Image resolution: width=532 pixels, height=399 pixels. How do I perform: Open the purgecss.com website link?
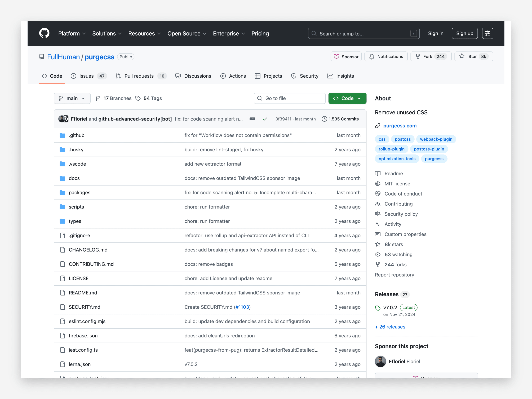pyautogui.click(x=400, y=126)
